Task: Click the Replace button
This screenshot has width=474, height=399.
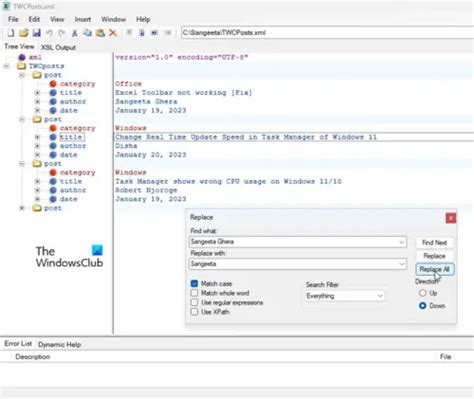Action: pyautogui.click(x=434, y=256)
